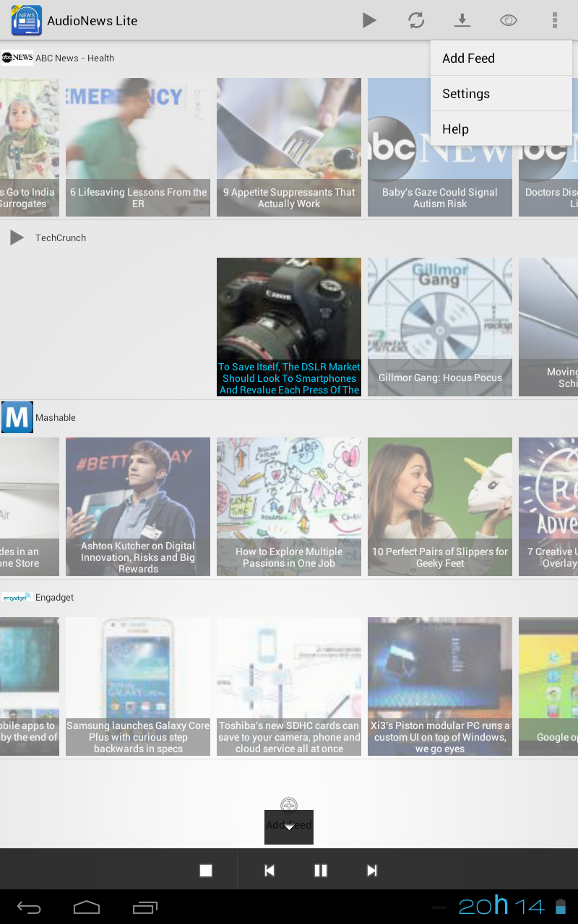Screen dimensions: 578x924
Task: Open the Engadget feed title
Action: pyautogui.click(x=55, y=598)
